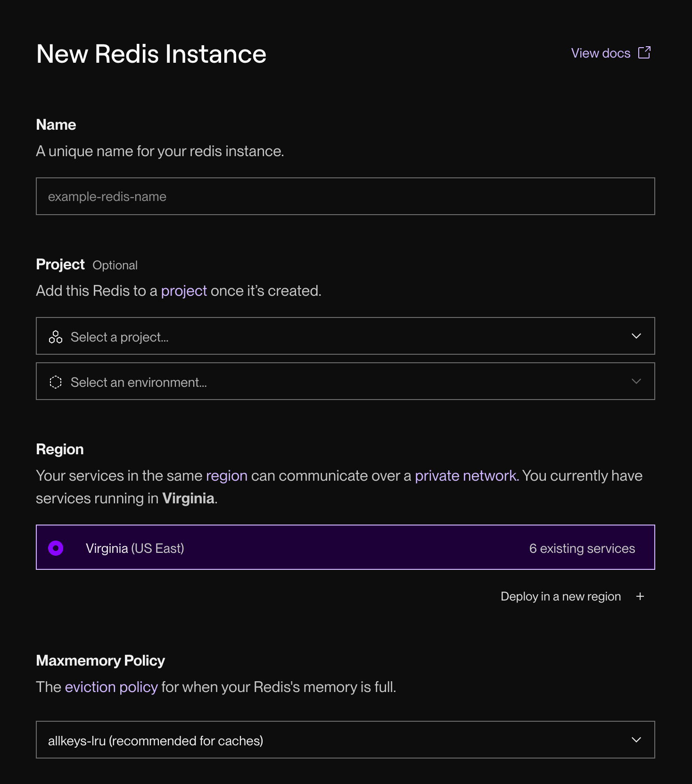The image size is (692, 784).
Task: Open the 'eviction policy' link
Action: pyautogui.click(x=111, y=687)
